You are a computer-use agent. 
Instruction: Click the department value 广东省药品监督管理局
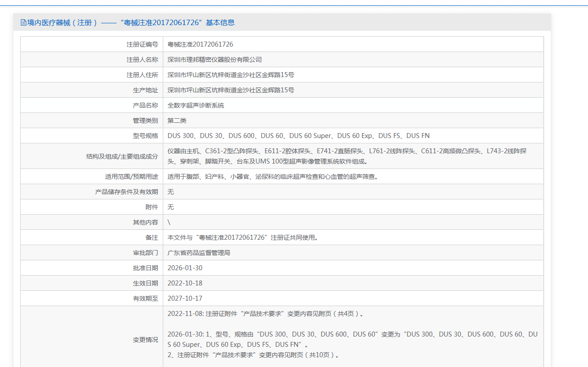click(199, 253)
